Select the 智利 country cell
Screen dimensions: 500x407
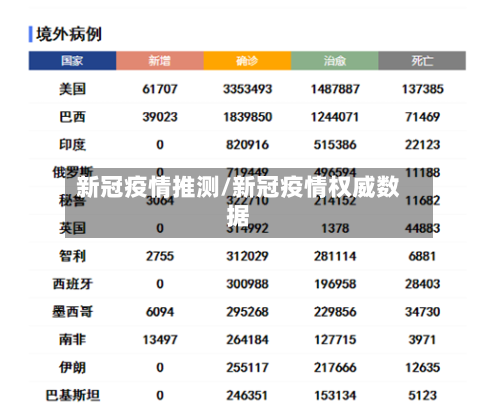pyautogui.click(x=72, y=256)
